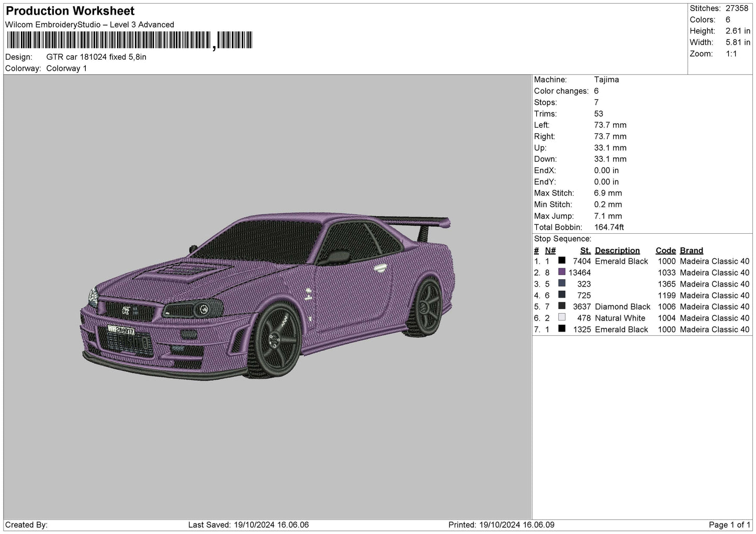Click thread code 1006
The width and height of the screenshot is (756, 534).
(667, 306)
